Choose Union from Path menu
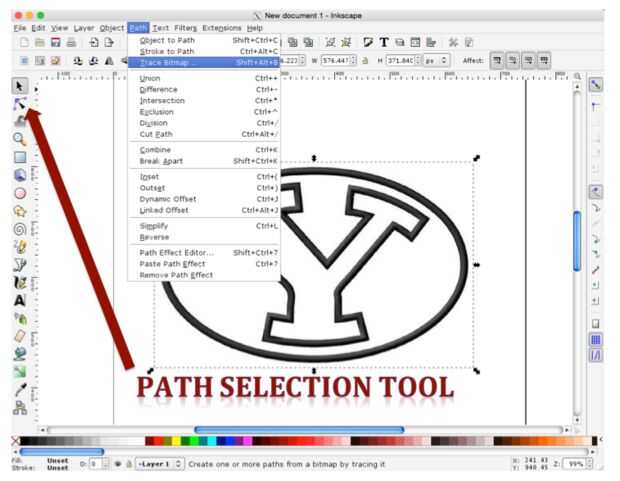This screenshot has width=620, height=481. pyautogui.click(x=204, y=78)
